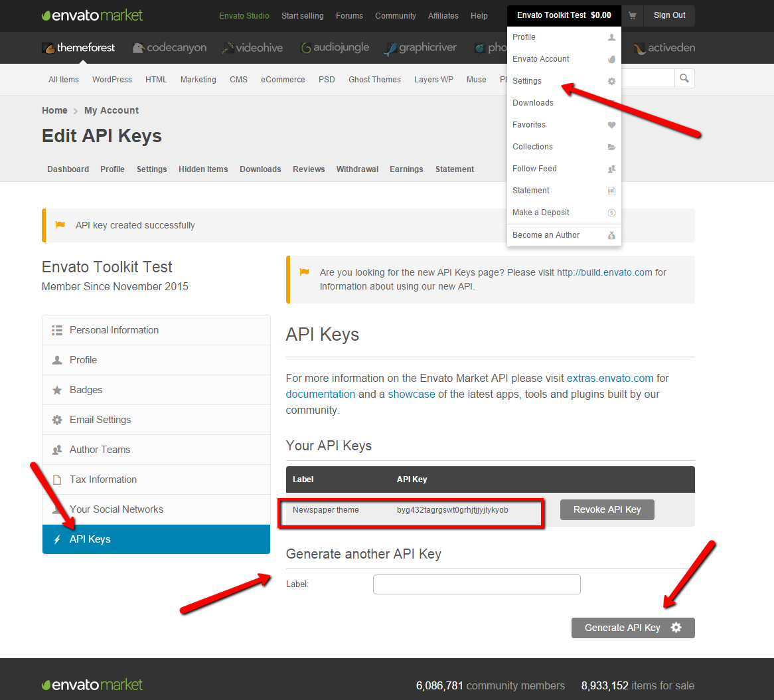Viewport: 774px width, 700px height.
Task: Select Favorites menu entry
Action: (x=564, y=125)
